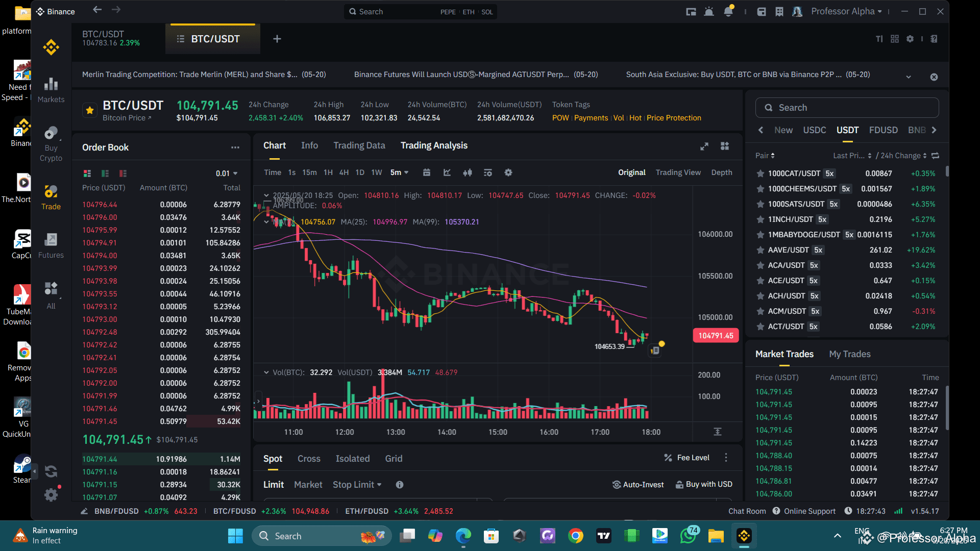The height and width of the screenshot is (551, 980).
Task: Show buy orders only in order book
Action: point(105,173)
